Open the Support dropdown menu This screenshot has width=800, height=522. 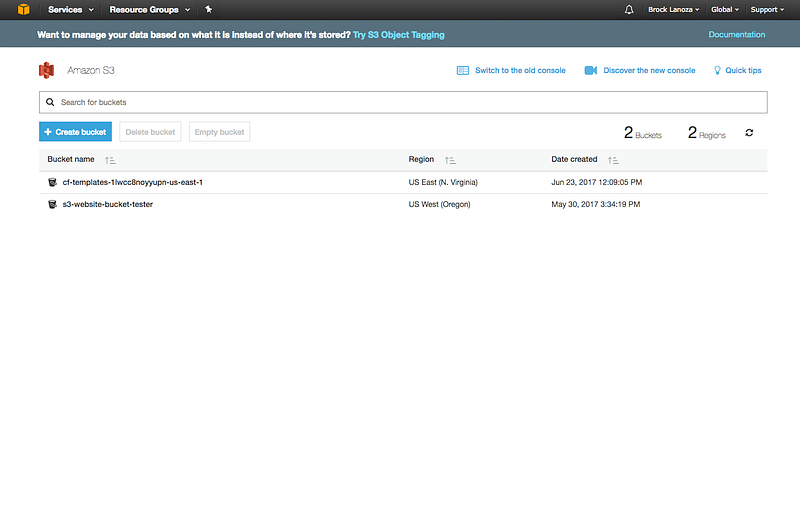coord(767,10)
